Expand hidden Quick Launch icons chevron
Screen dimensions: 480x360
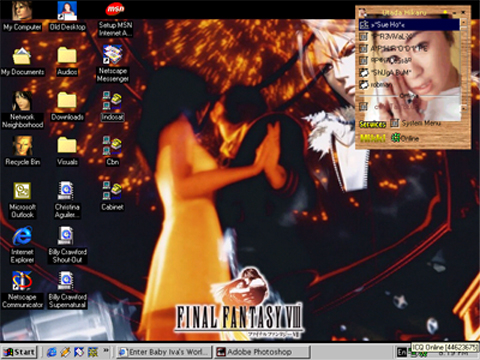point(106,350)
